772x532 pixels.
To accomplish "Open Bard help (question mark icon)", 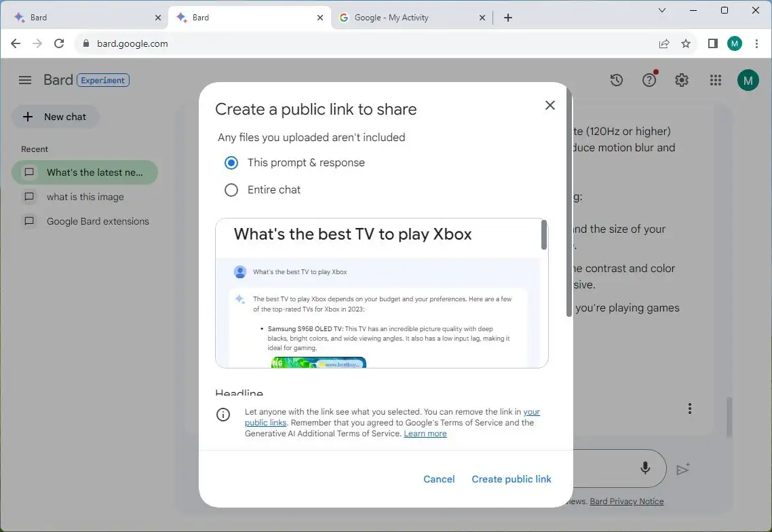I will (649, 79).
